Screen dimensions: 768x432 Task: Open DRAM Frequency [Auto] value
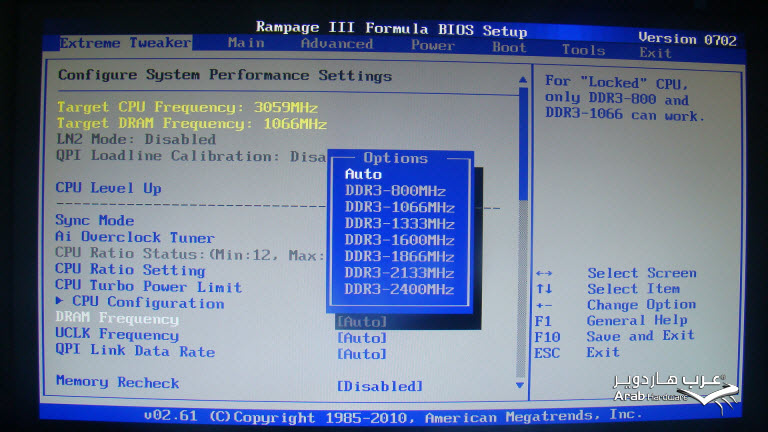click(x=361, y=322)
